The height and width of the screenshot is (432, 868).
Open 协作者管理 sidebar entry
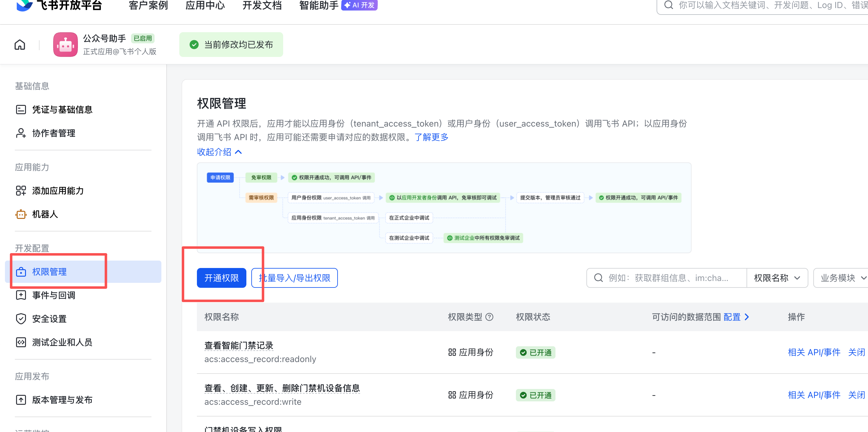[x=53, y=133]
